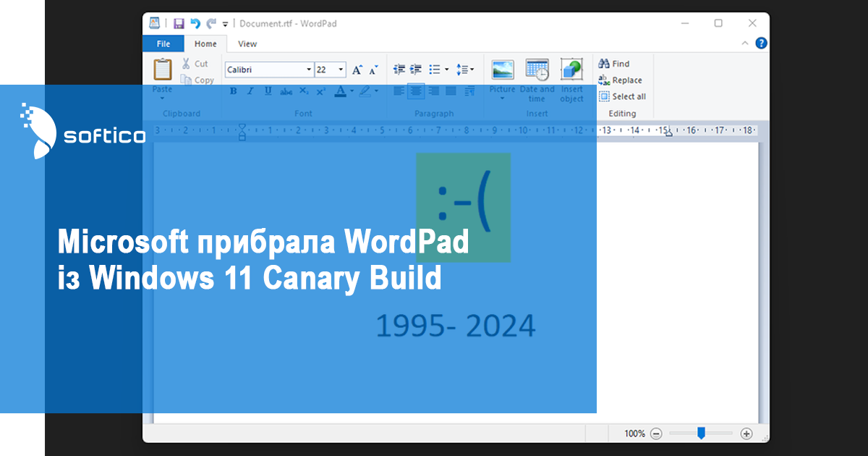
Task: Click the Replace button
Action: coord(621,80)
